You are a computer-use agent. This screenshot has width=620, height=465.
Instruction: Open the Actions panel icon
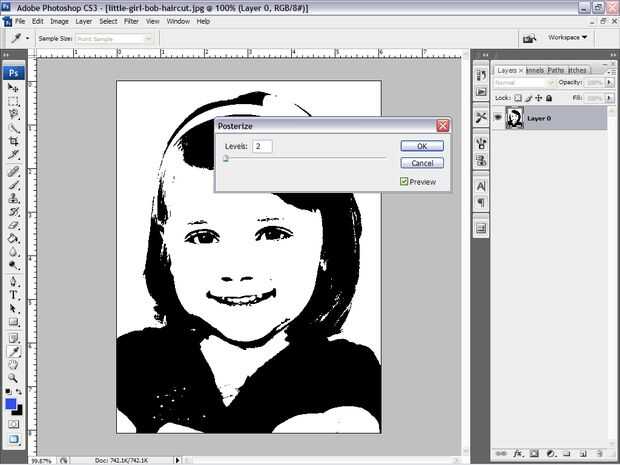481,92
